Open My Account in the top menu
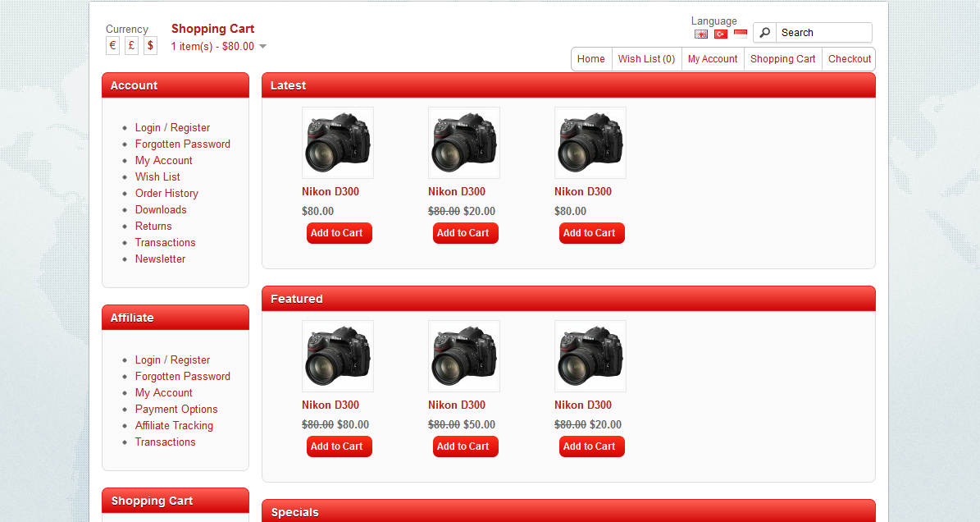 tap(713, 59)
